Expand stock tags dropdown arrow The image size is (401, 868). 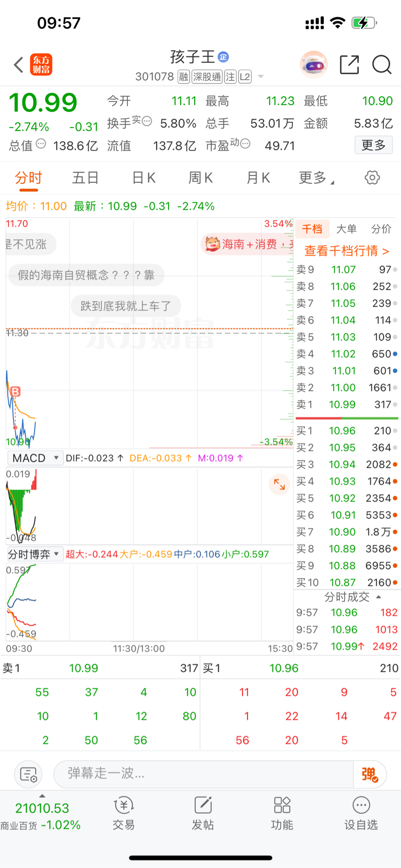click(261, 77)
